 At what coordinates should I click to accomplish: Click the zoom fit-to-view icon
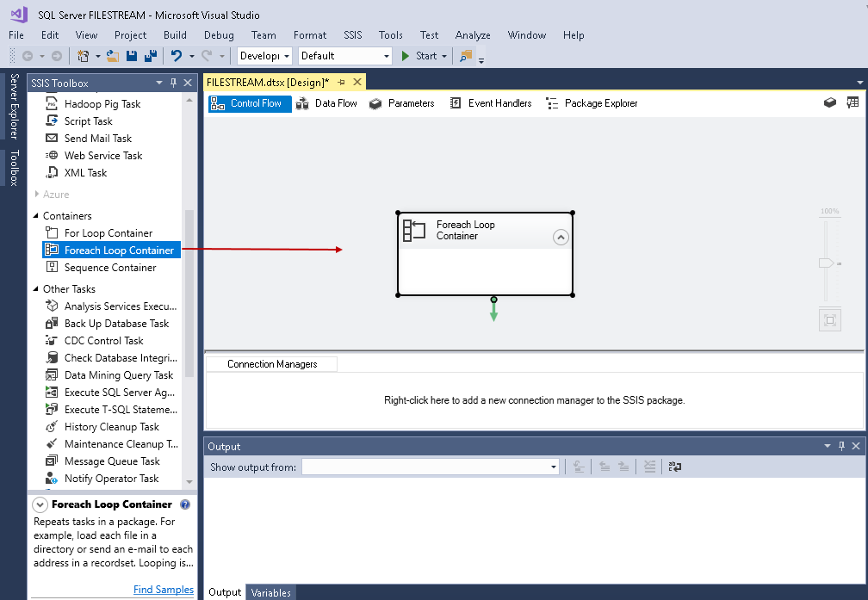(830, 320)
